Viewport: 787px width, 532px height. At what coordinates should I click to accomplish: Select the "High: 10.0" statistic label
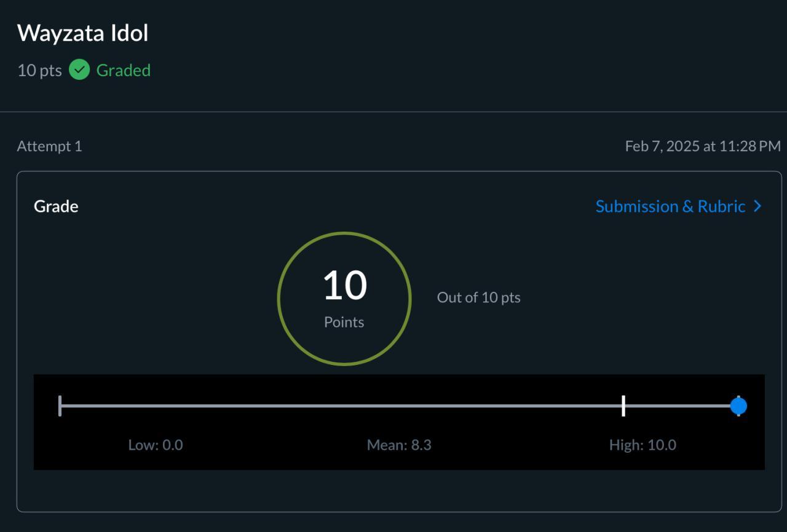coord(643,445)
